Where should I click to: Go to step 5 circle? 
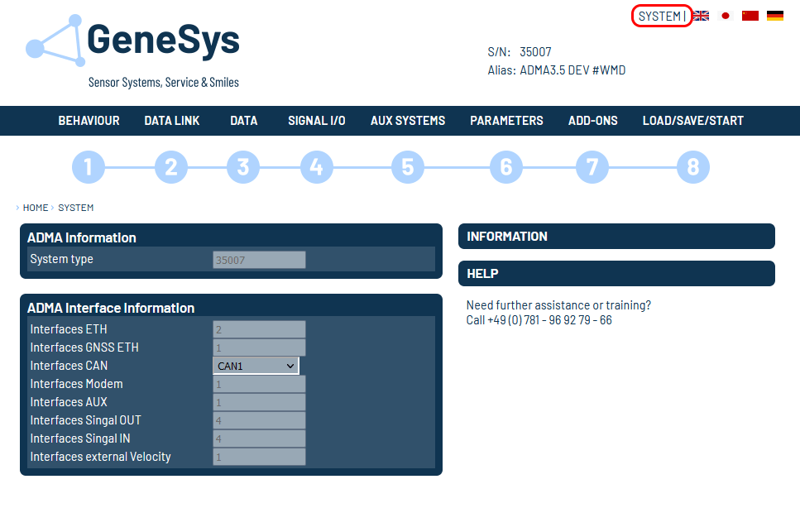pyautogui.click(x=408, y=167)
